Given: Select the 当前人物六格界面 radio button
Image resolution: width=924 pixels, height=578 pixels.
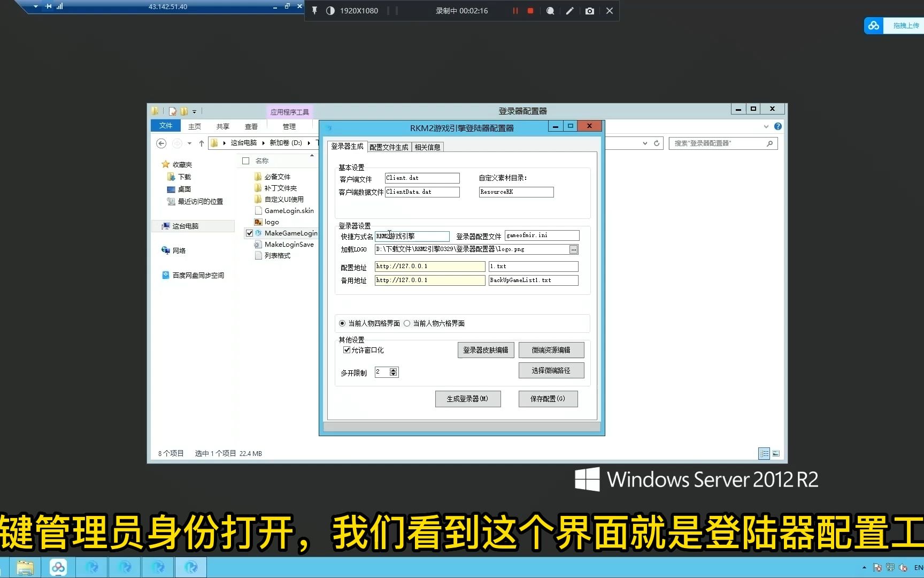Looking at the screenshot, I should (x=407, y=323).
